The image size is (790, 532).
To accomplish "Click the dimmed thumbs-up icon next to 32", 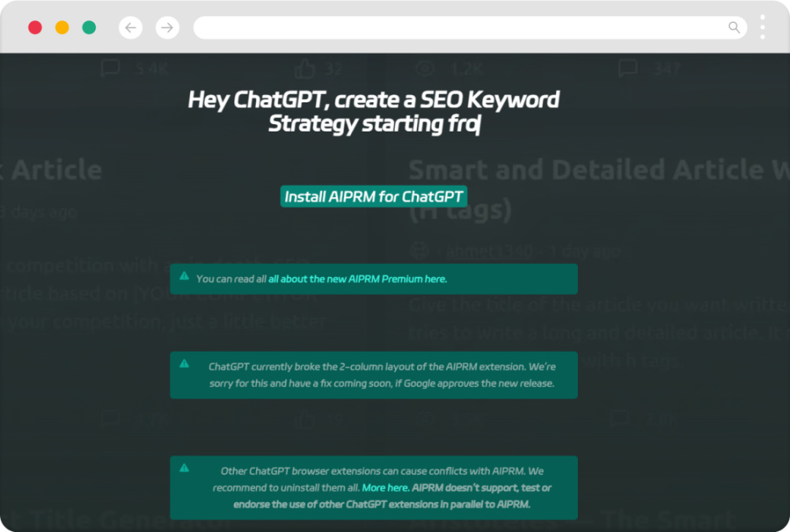I will pyautogui.click(x=306, y=68).
